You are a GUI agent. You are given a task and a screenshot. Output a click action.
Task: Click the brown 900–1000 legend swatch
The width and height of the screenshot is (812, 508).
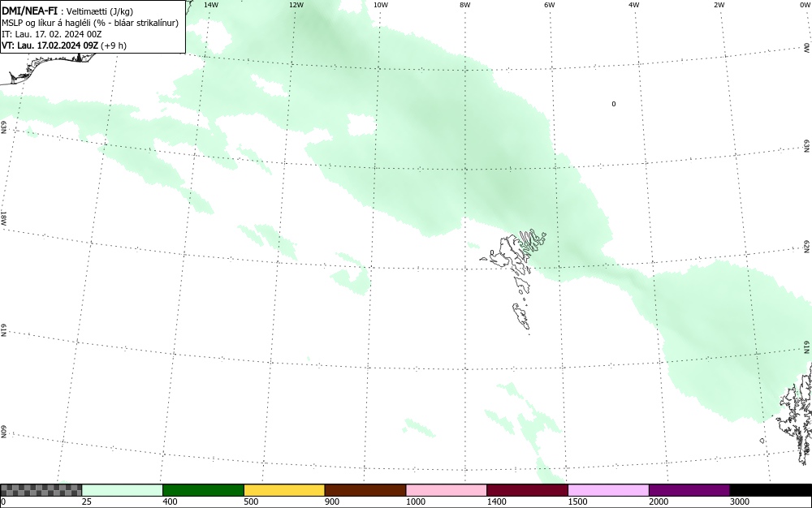[x=365, y=490]
